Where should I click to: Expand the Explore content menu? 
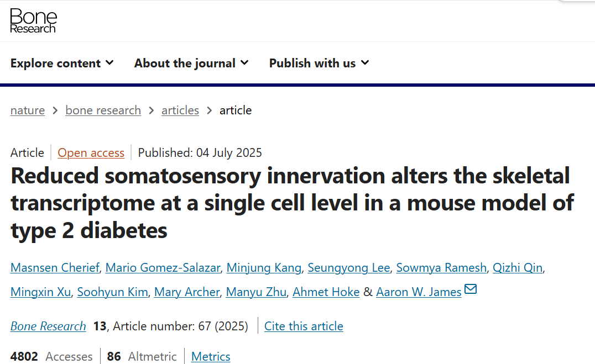pyautogui.click(x=62, y=63)
